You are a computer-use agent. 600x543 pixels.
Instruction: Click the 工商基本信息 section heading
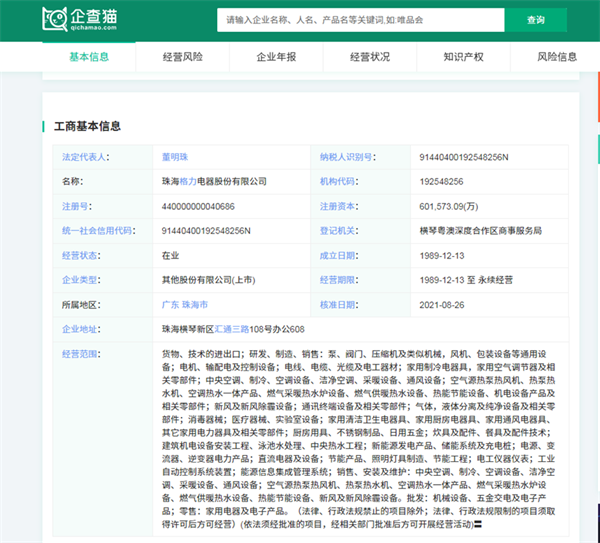click(x=87, y=126)
